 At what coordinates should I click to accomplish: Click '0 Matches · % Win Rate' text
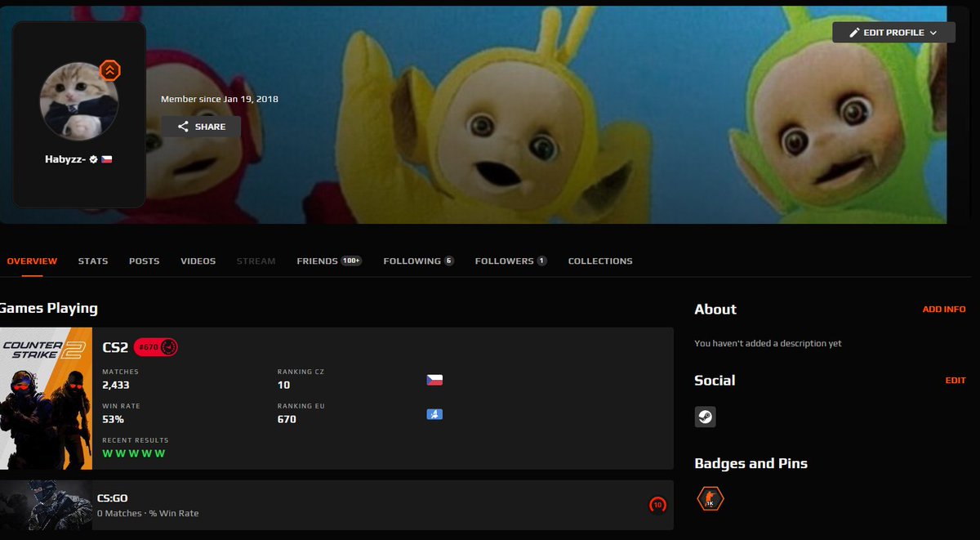point(148,513)
